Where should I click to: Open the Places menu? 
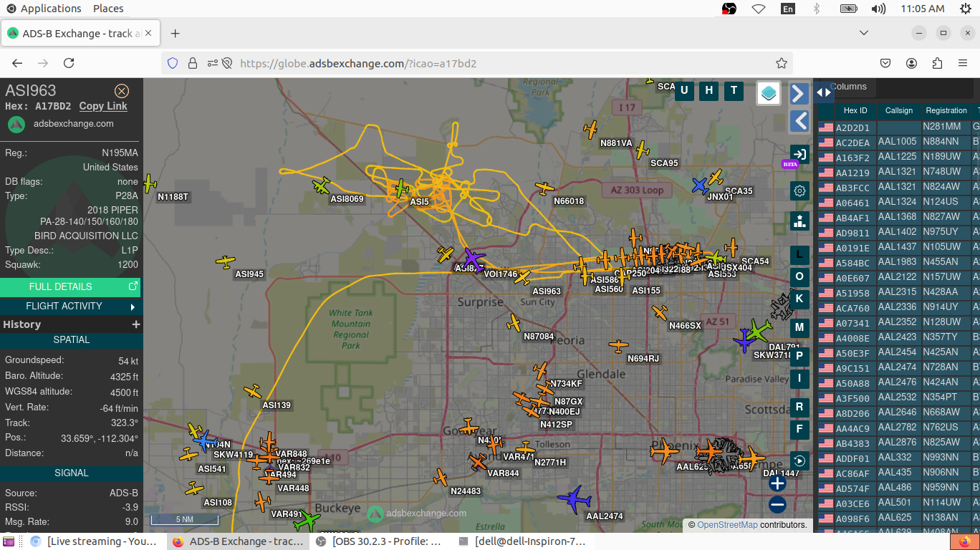tap(108, 9)
